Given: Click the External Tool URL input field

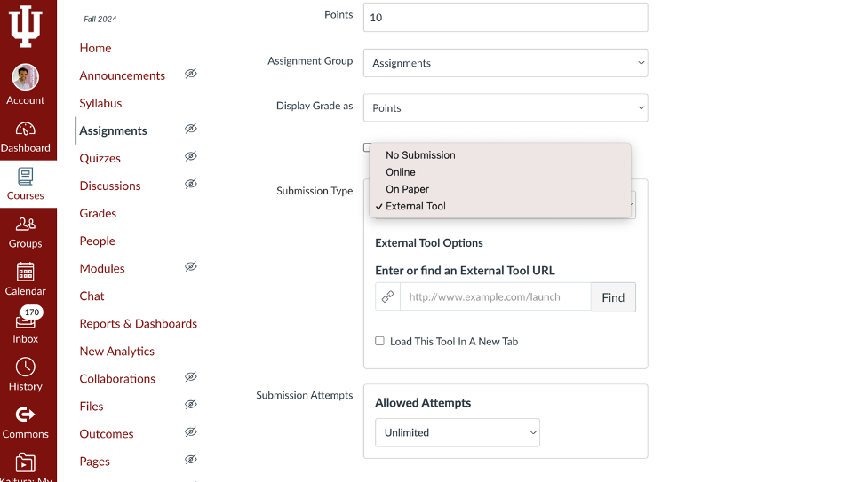Looking at the screenshot, I should pos(496,297).
